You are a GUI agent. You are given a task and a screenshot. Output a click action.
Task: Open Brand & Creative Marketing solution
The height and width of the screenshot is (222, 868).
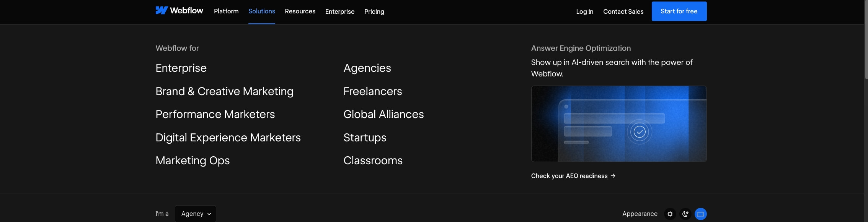point(224,91)
